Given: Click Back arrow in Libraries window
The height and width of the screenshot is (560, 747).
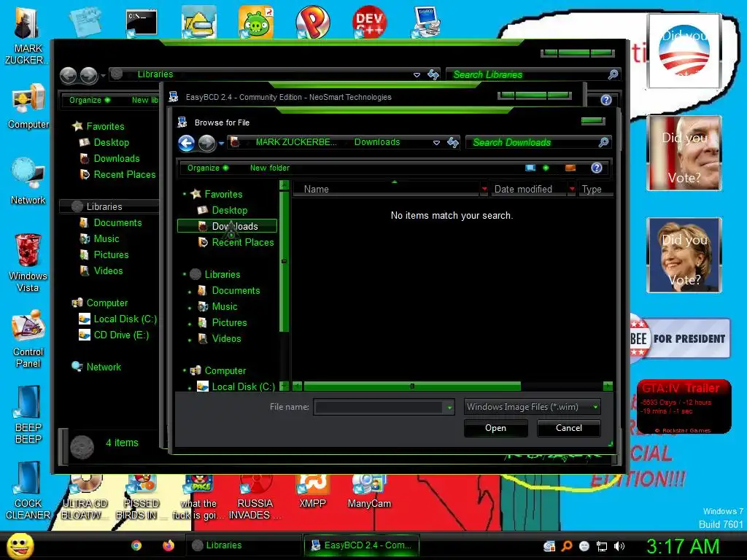Looking at the screenshot, I should (68, 75).
